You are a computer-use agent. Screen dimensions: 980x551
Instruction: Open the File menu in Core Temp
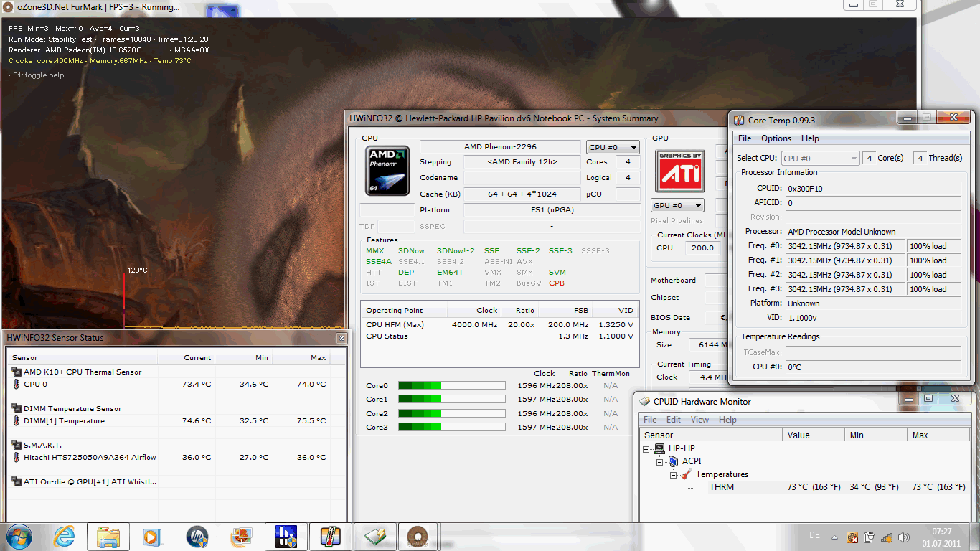[x=745, y=138]
